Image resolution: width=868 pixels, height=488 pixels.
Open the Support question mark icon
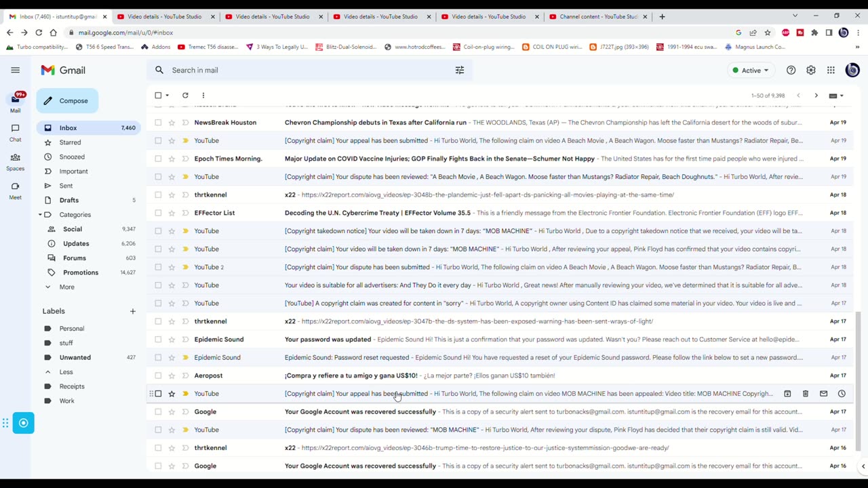(791, 70)
